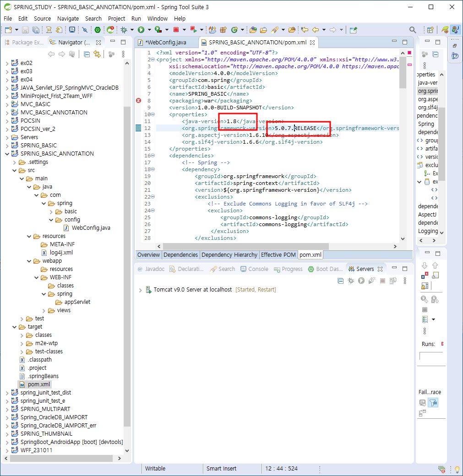Collapse All in the Servers view toolbar
Viewport: 463px width, 476px height.
[341, 281]
